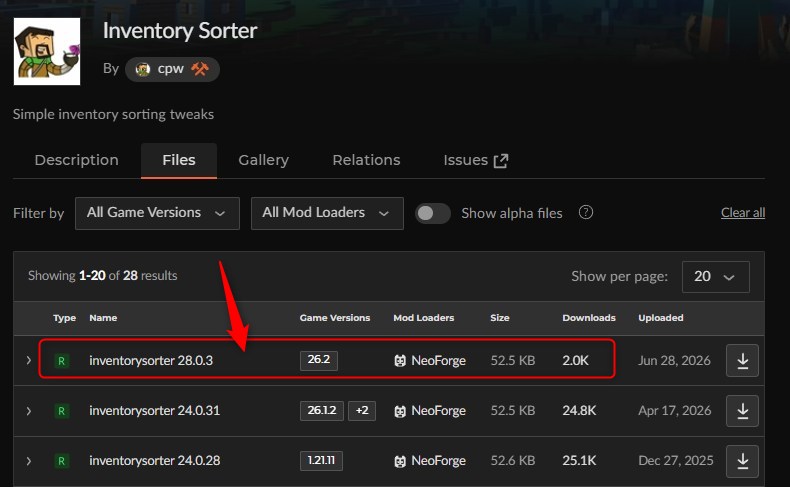Click the 26.2 game version tag
Image resolution: width=790 pixels, height=487 pixels.
(319, 360)
